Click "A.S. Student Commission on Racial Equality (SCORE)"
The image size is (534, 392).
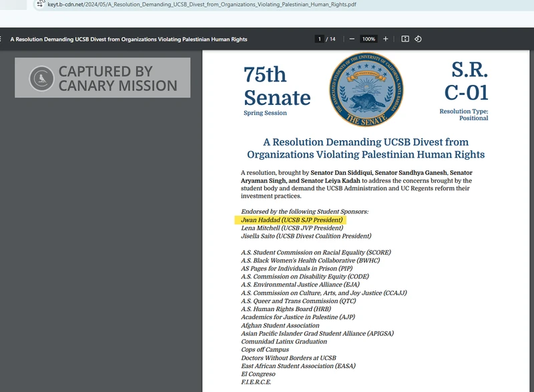pyautogui.click(x=316, y=252)
